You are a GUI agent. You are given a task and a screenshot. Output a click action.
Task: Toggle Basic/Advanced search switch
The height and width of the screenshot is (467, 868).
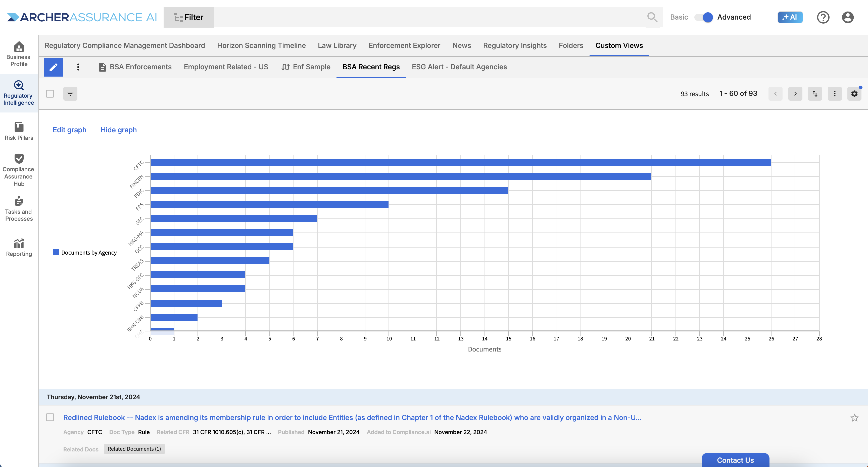(704, 17)
